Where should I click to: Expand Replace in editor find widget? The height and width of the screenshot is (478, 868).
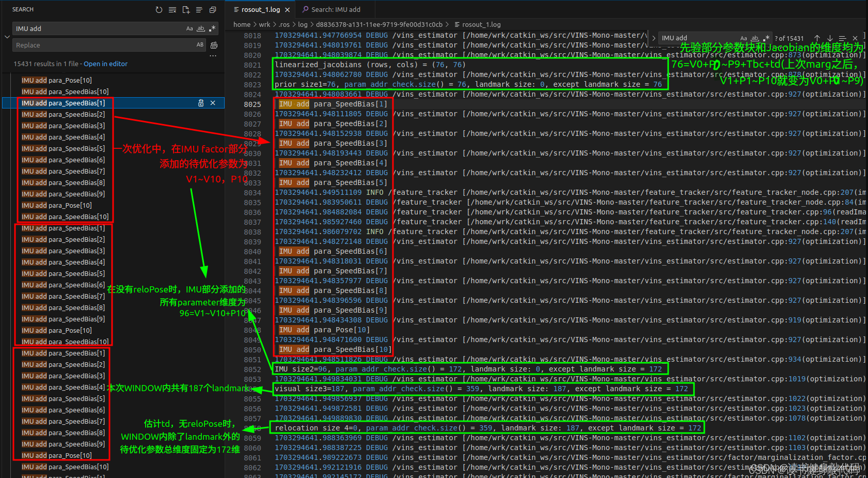(653, 38)
